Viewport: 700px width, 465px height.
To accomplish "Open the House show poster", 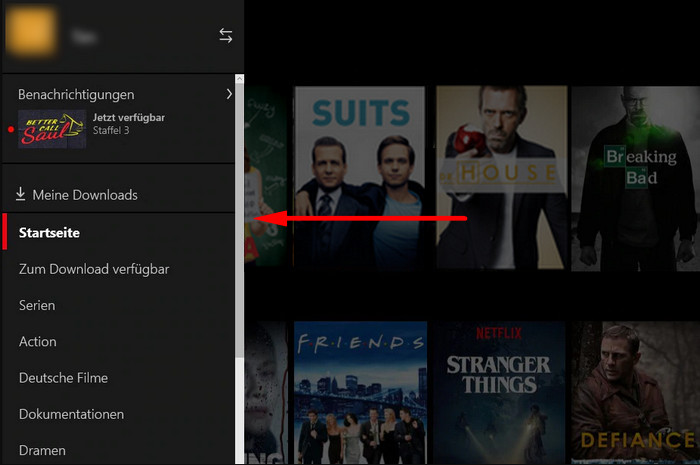I will point(496,178).
